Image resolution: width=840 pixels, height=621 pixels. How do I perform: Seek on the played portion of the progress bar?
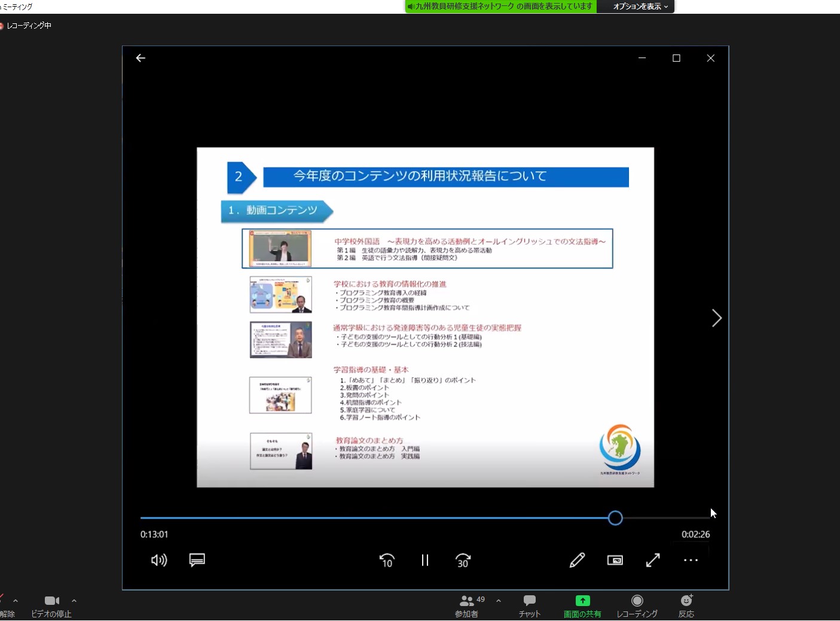374,518
